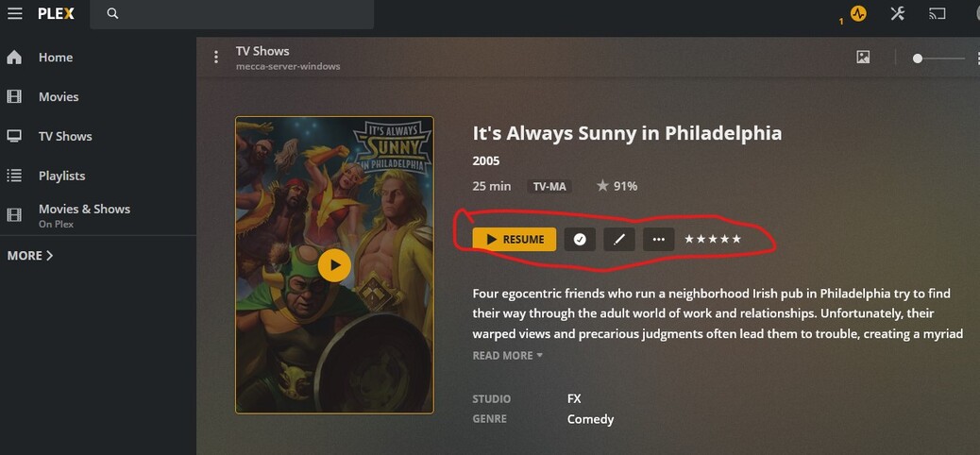The height and width of the screenshot is (455, 980).
Task: Play from the poster play button
Action: pos(334,265)
